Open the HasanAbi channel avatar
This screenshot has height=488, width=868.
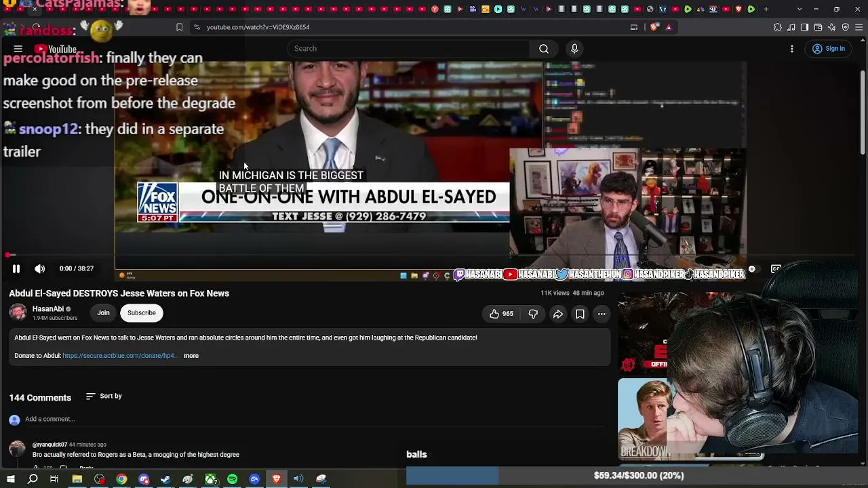(18, 312)
